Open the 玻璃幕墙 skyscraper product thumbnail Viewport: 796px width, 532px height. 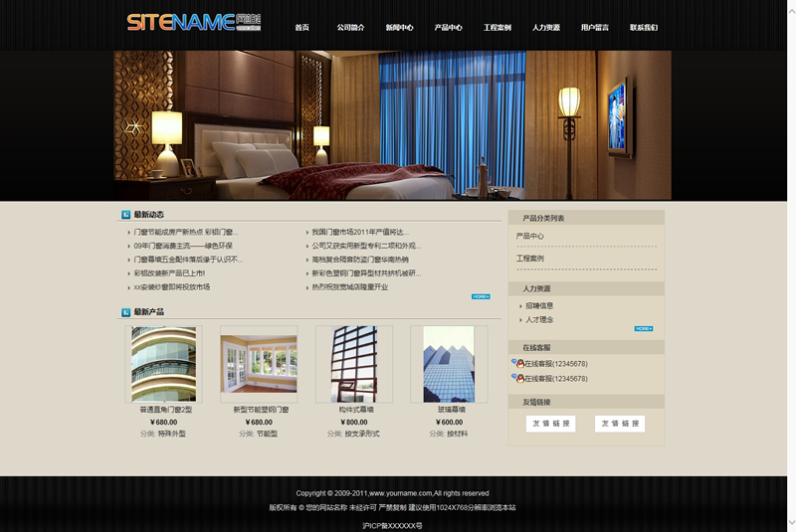point(449,364)
